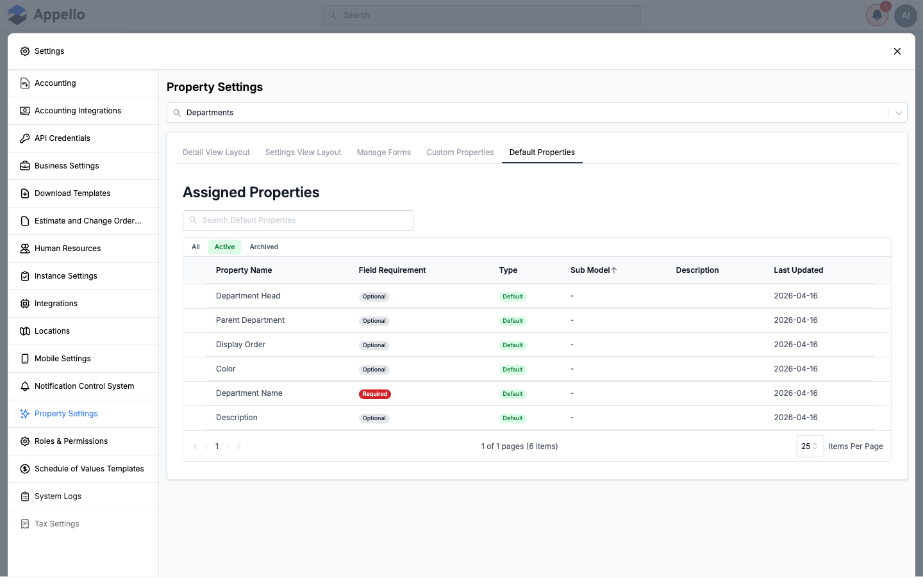This screenshot has width=923, height=588.
Task: Open the Manage Forms tab
Action: coord(384,152)
